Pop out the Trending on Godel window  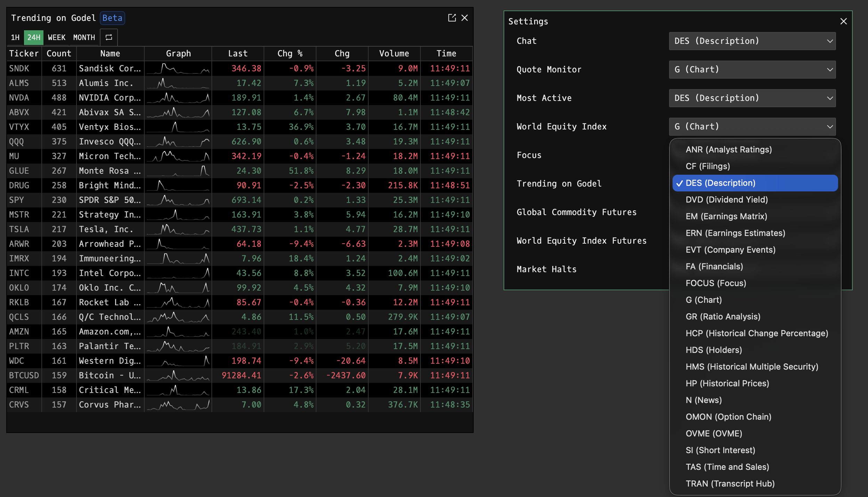point(452,18)
